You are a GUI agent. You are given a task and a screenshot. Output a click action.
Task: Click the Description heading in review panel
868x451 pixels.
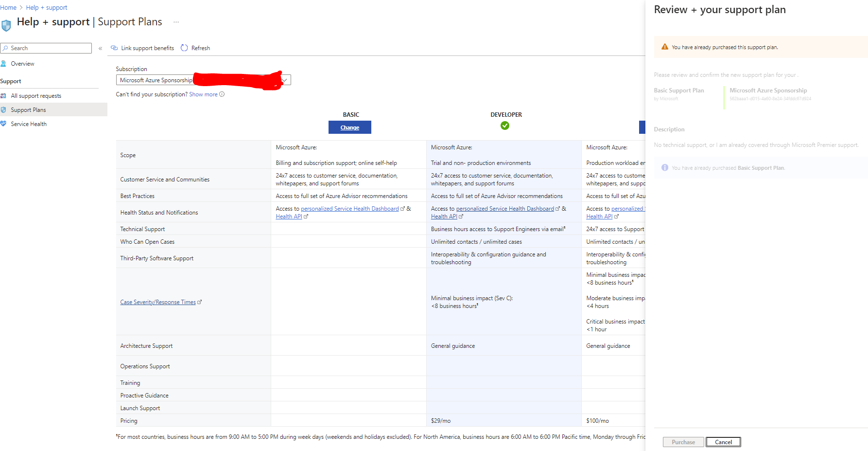tap(669, 129)
